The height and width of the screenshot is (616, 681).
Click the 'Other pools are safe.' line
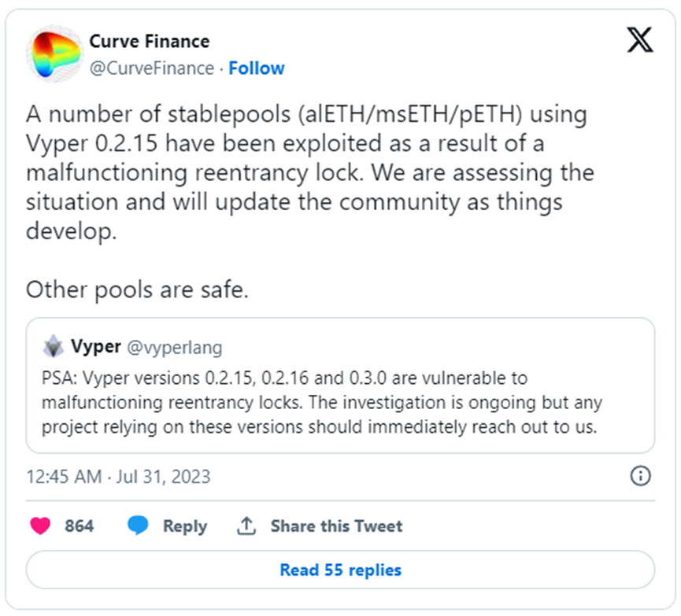pos(137,290)
